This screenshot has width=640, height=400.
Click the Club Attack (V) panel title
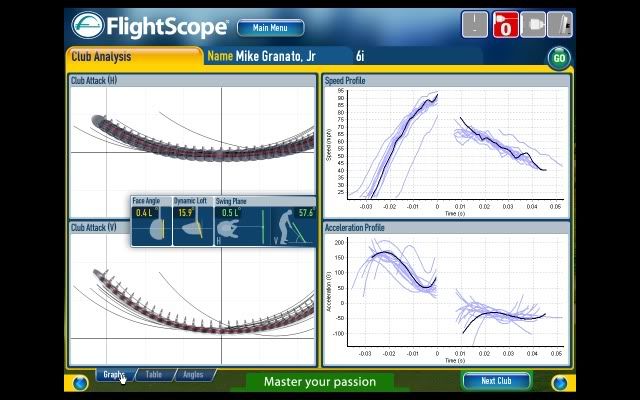point(93,227)
